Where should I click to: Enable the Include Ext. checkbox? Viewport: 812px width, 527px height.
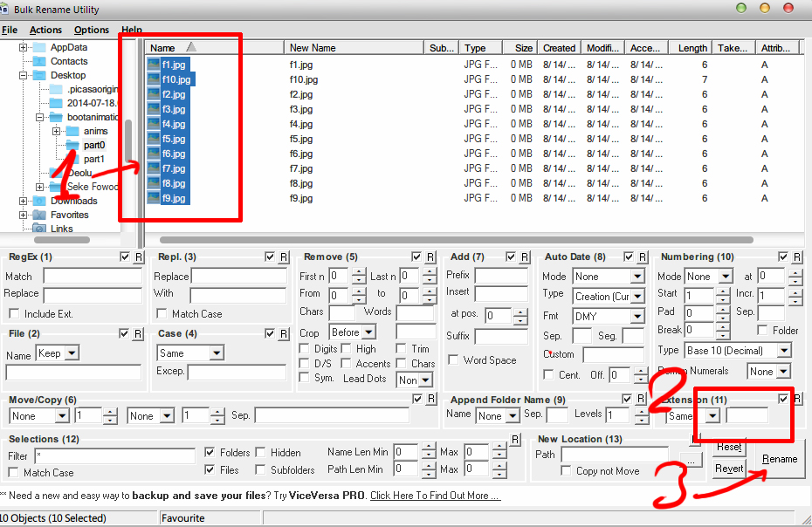(14, 314)
